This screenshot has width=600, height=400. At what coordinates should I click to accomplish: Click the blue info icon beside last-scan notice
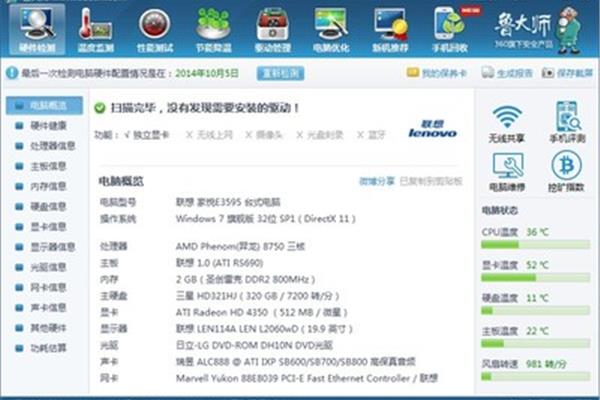point(12,73)
